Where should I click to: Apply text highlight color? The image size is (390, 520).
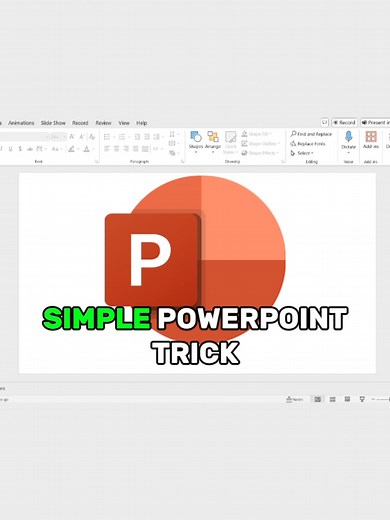[72, 149]
